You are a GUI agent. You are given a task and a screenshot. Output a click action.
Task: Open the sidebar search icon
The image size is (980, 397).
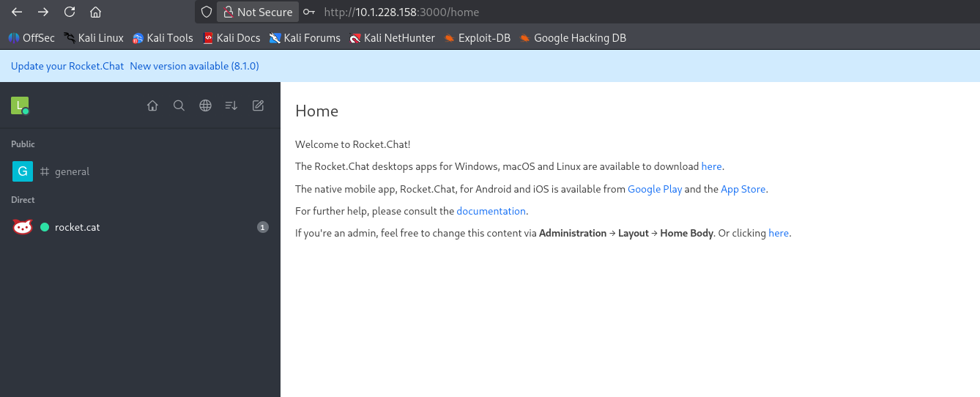(x=179, y=105)
